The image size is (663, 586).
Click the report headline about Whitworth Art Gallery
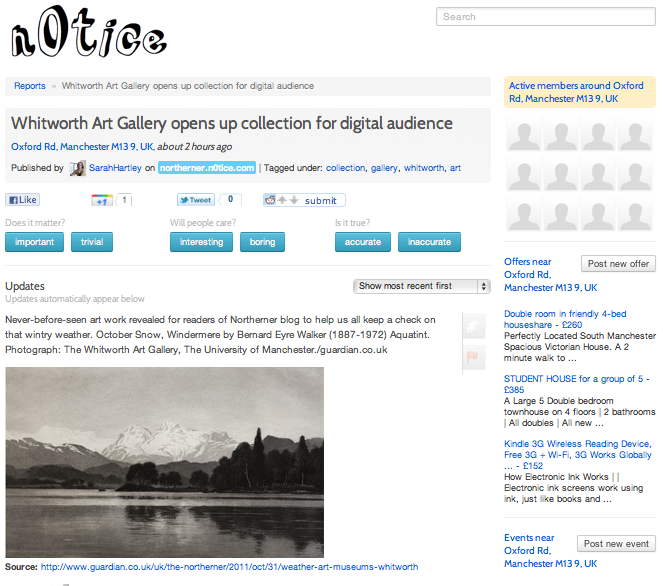pyautogui.click(x=232, y=123)
